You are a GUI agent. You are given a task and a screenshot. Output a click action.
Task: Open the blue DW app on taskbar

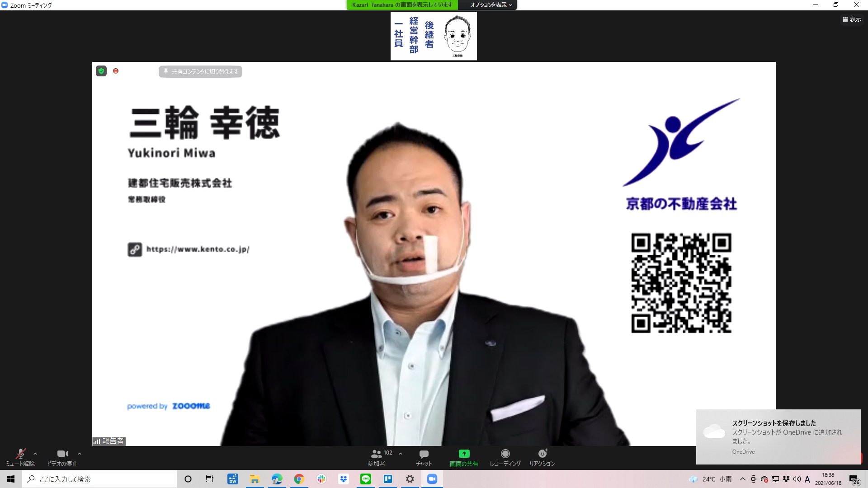pos(233,479)
